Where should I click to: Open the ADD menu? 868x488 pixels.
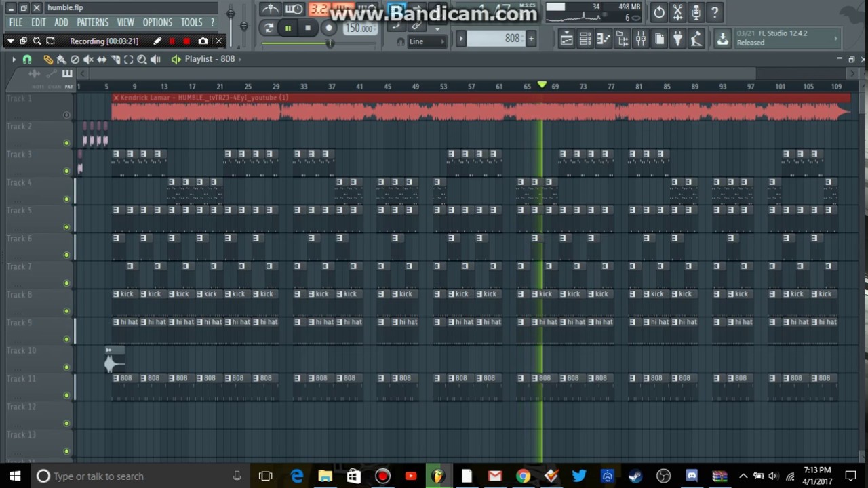pos(61,22)
